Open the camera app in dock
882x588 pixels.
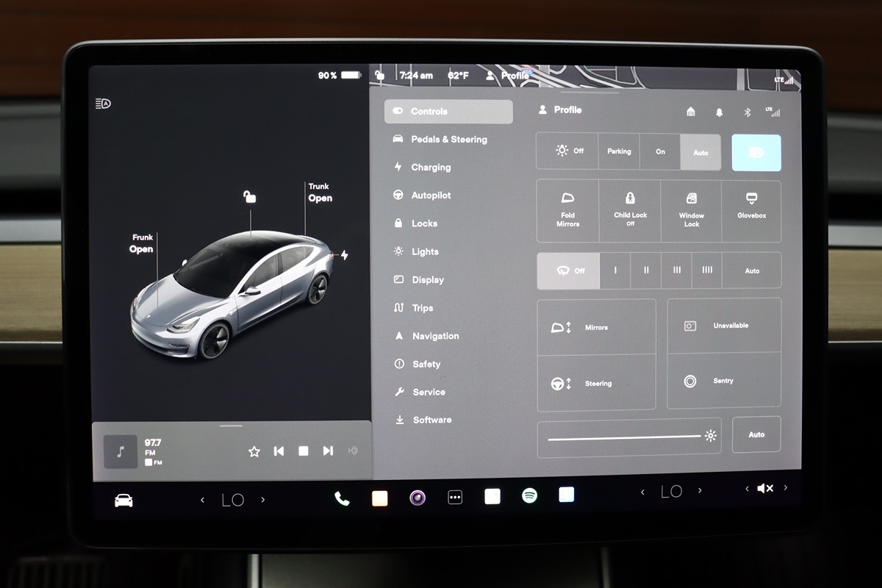tap(417, 498)
